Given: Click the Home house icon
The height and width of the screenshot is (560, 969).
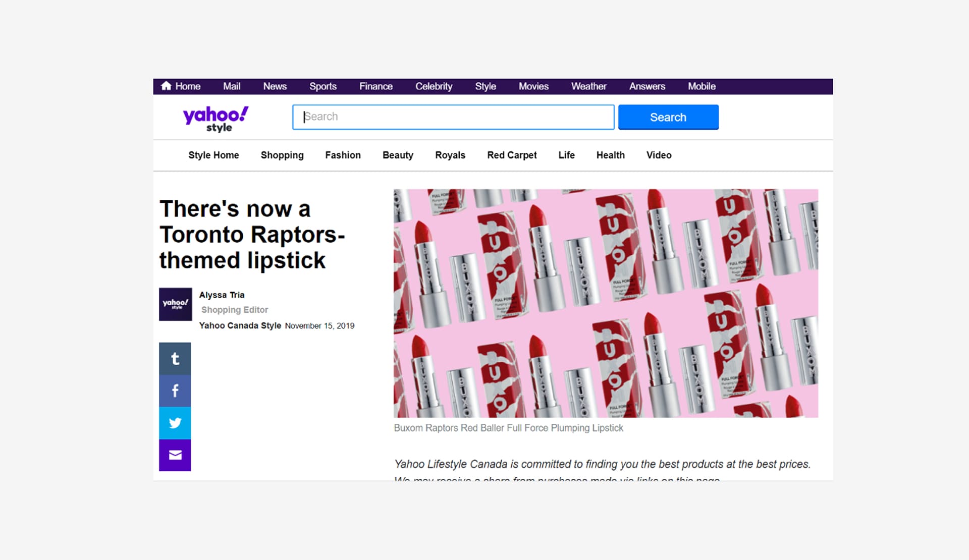Looking at the screenshot, I should tap(166, 86).
